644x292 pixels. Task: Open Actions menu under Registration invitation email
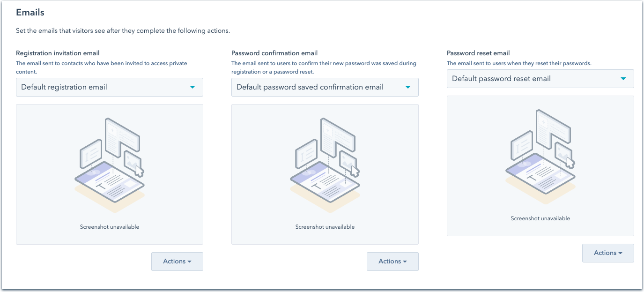click(x=177, y=262)
